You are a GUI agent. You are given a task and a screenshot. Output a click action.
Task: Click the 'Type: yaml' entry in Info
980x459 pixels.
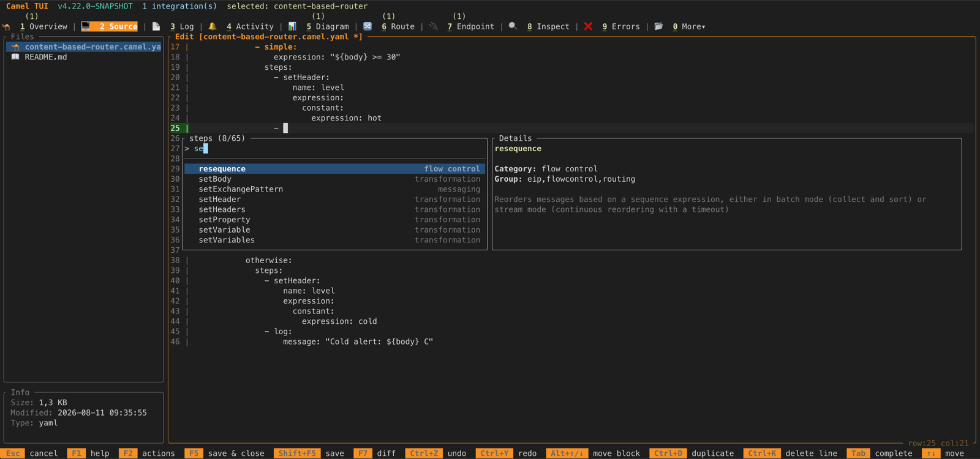click(x=34, y=423)
